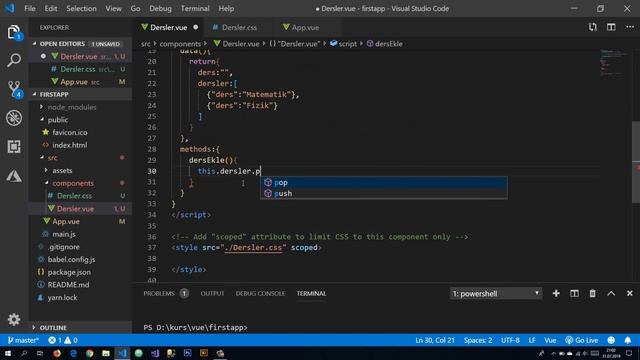Open Source Control view with badge

tap(14, 89)
